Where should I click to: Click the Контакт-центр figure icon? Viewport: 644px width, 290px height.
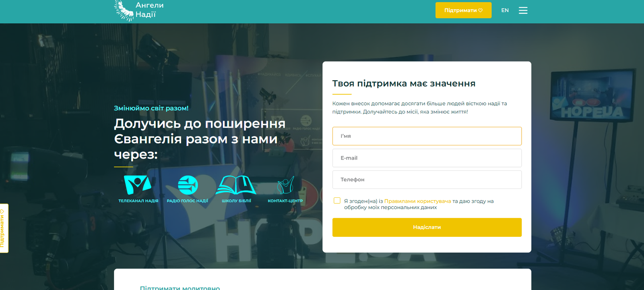(285, 185)
